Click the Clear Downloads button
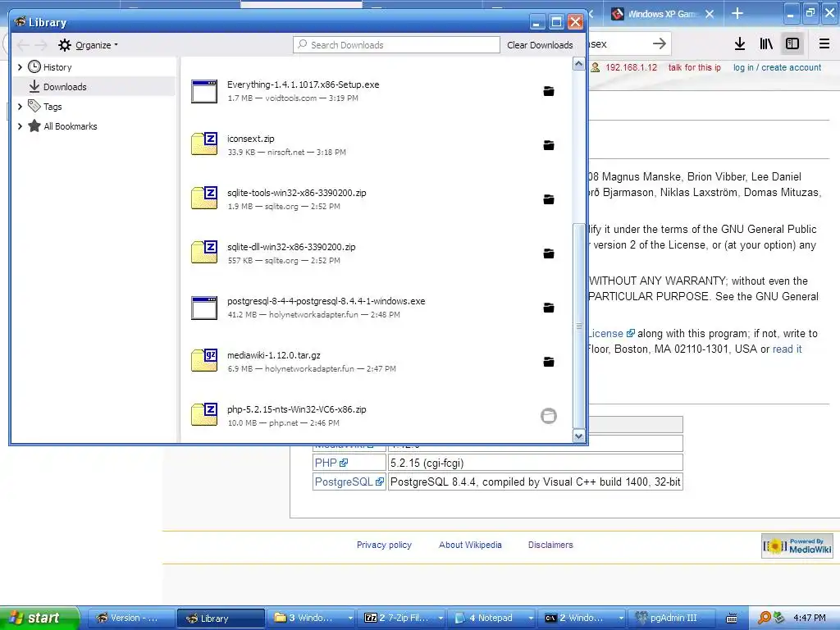 pos(540,45)
